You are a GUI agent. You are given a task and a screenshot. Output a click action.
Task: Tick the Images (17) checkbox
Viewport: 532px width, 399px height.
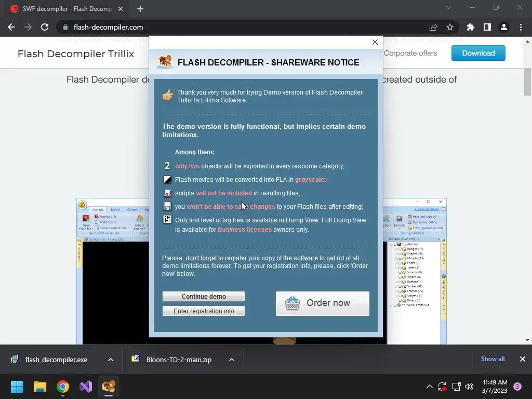point(400,249)
